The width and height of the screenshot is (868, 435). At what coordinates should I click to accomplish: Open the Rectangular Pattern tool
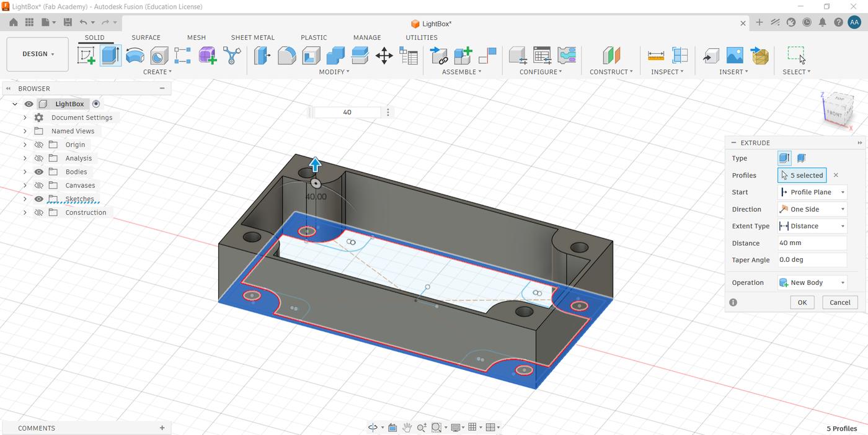(183, 55)
